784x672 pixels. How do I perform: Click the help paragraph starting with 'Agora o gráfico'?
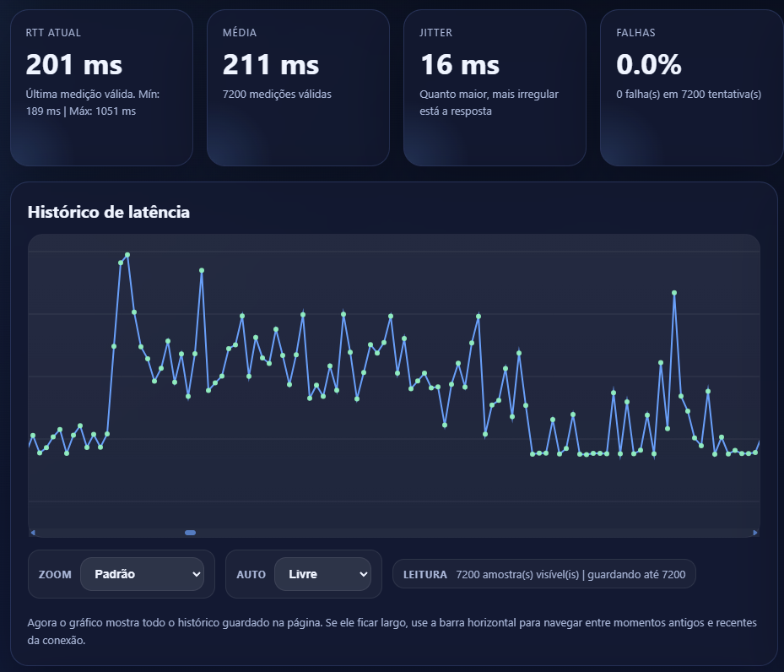pyautogui.click(x=392, y=631)
